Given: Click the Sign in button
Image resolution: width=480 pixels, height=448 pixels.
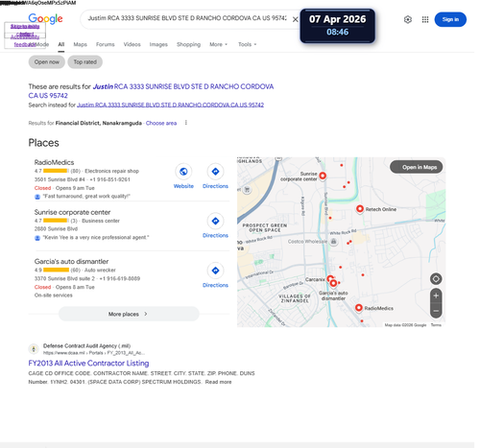Looking at the screenshot, I should pyautogui.click(x=450, y=19).
